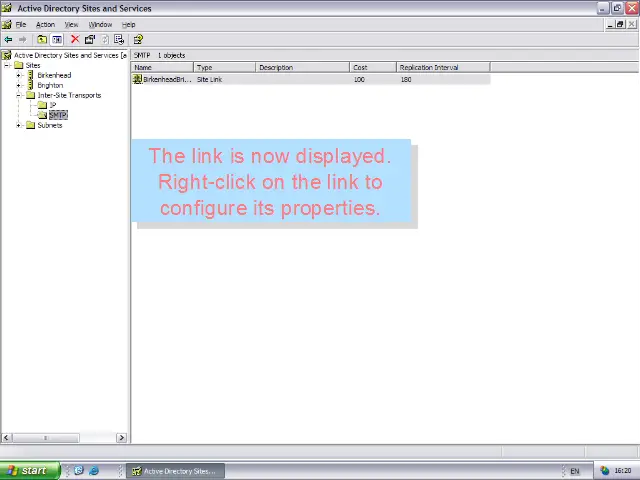
Task: Click the IP folder icon
Action: tap(42, 105)
